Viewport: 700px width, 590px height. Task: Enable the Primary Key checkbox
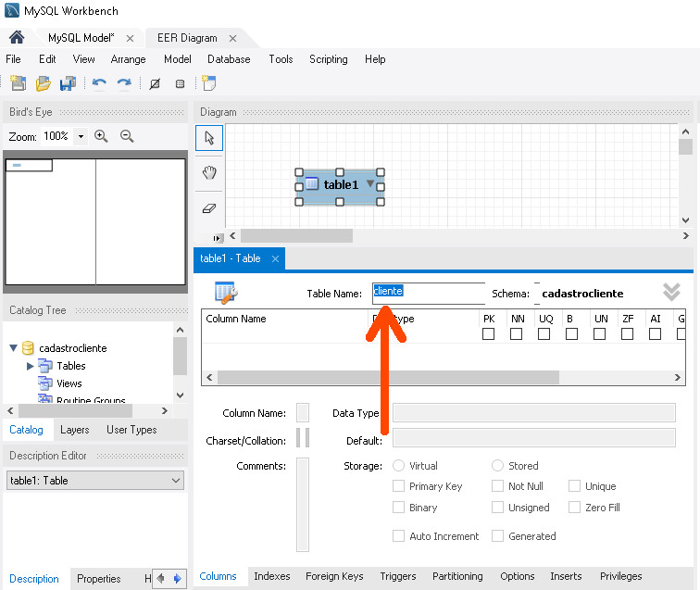[x=398, y=486]
